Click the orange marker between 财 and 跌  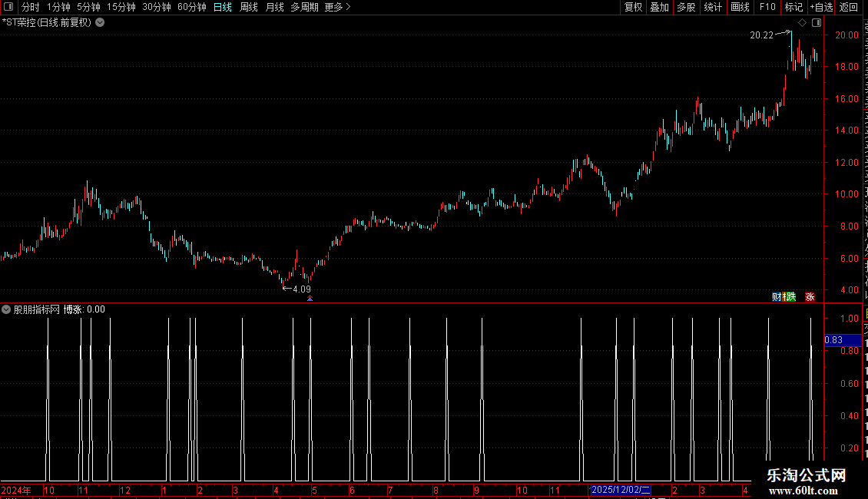[784, 297]
